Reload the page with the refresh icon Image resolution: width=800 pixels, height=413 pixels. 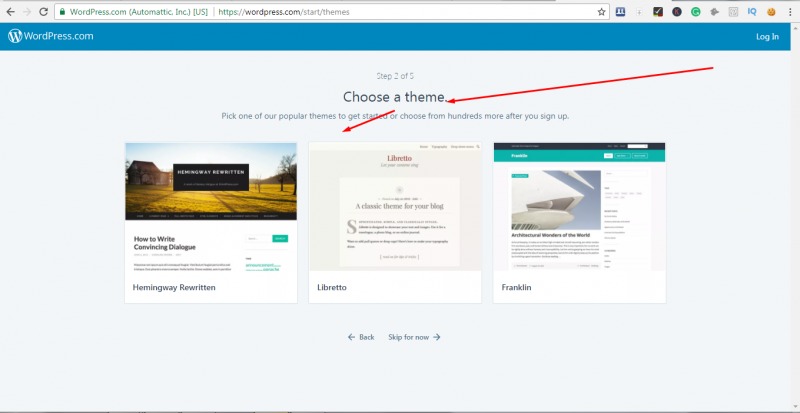tap(43, 12)
